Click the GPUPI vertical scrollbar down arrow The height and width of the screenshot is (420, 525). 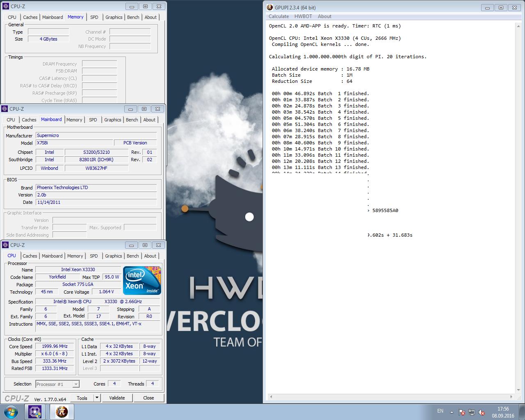518,390
